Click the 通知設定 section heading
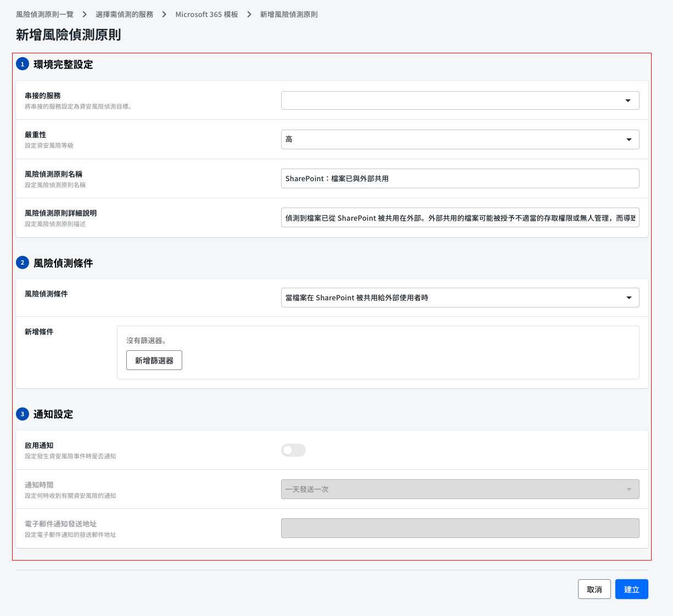This screenshot has width=673, height=616. (x=53, y=414)
